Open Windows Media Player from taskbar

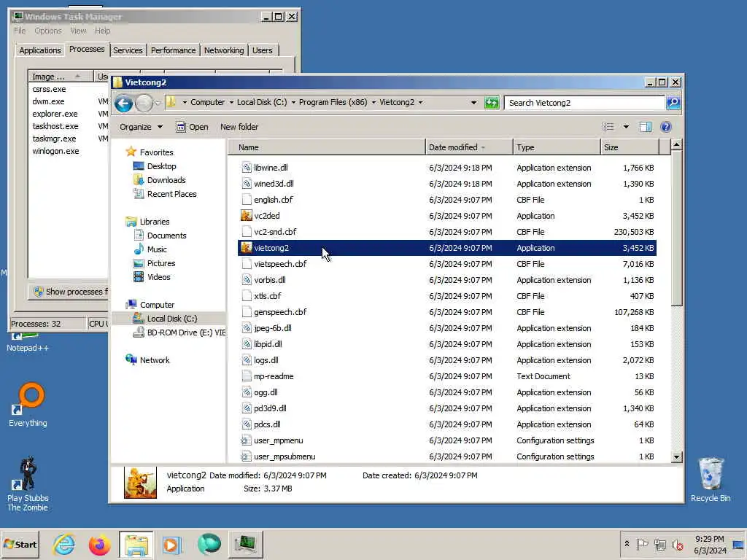click(x=171, y=544)
